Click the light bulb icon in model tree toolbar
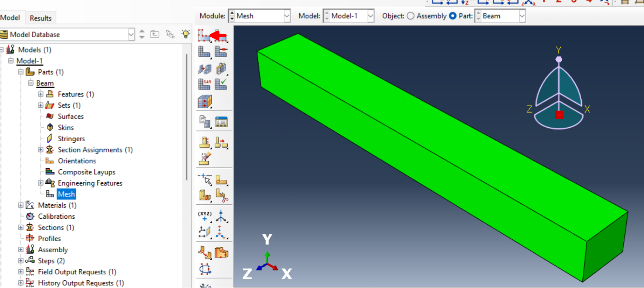 coord(186,34)
